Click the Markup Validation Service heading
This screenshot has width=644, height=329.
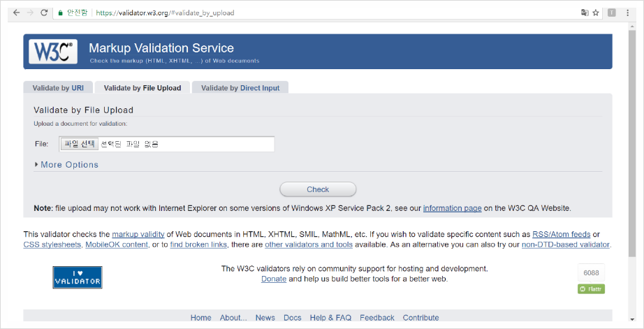[161, 48]
